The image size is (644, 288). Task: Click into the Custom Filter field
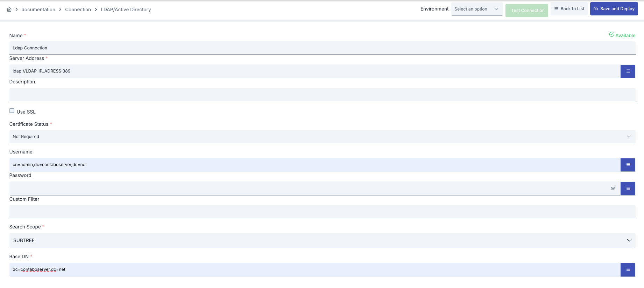[x=322, y=212]
